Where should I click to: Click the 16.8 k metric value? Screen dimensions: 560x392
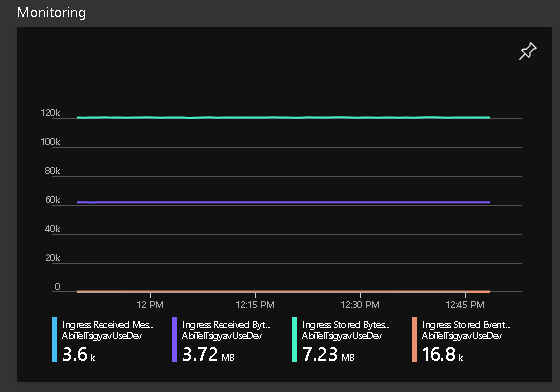pos(442,354)
